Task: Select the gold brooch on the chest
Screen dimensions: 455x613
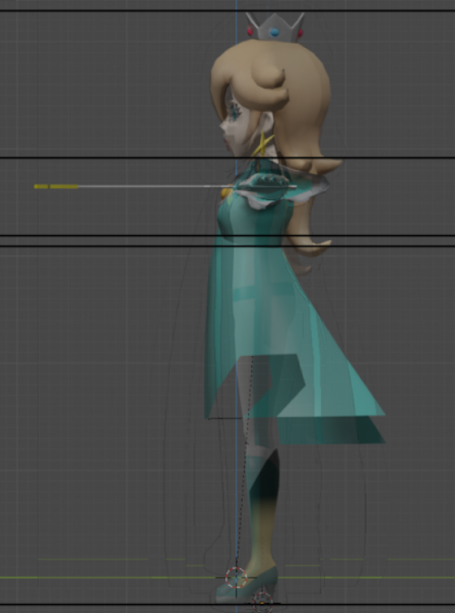Action: pos(226,192)
